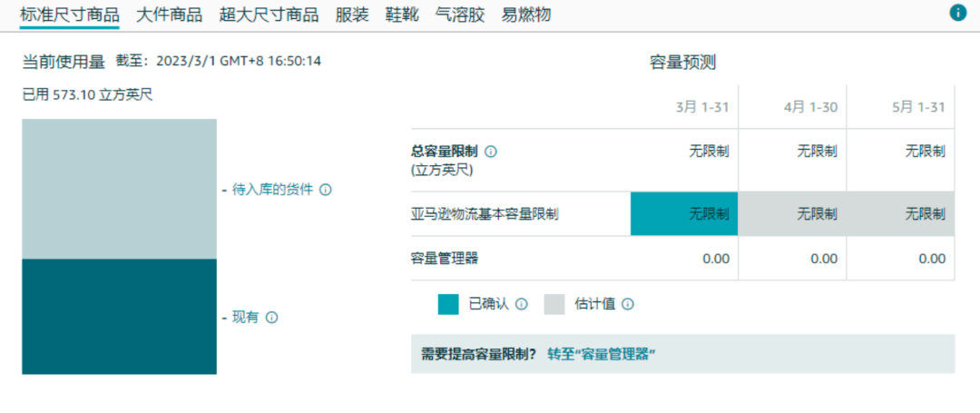The height and width of the screenshot is (413, 980).
Task: Click the highlighted 无限制 cell for 3月
Action: tap(684, 214)
